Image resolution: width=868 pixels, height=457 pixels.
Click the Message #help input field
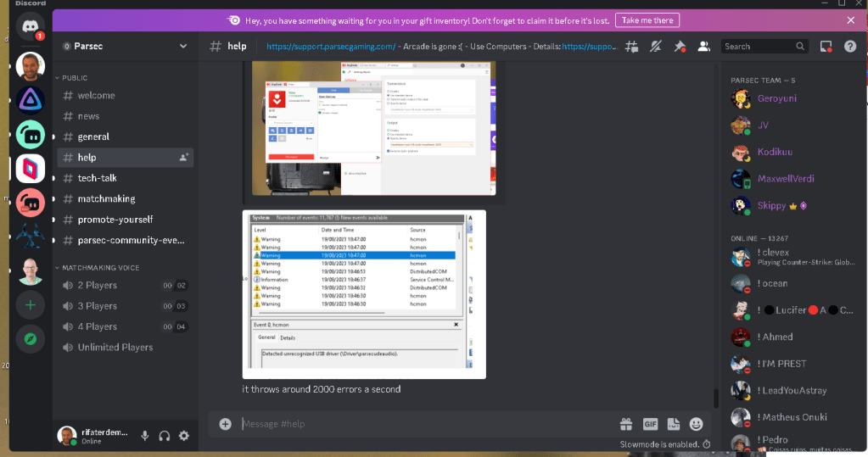[x=426, y=424]
